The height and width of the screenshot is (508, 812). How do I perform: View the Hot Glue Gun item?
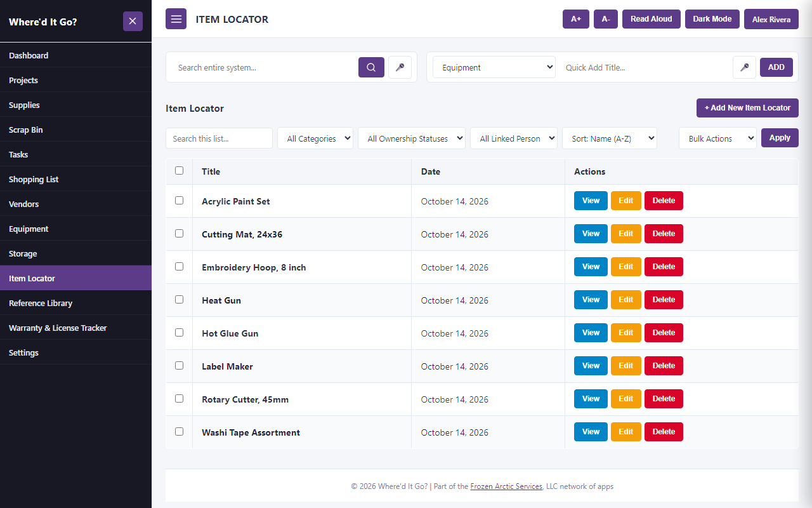point(591,333)
